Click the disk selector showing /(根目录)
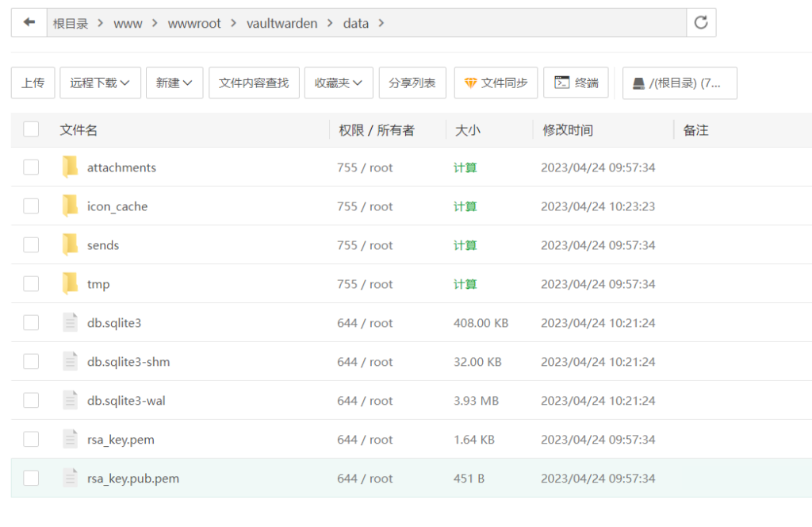 pos(679,83)
